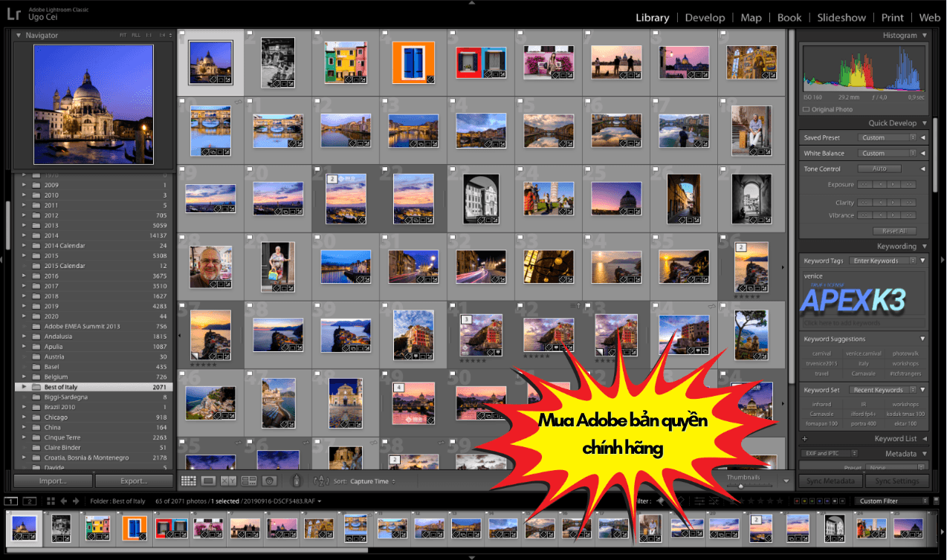Collapse the Quick Develop panel
Image resolution: width=947 pixels, height=560 pixels.
(x=925, y=123)
